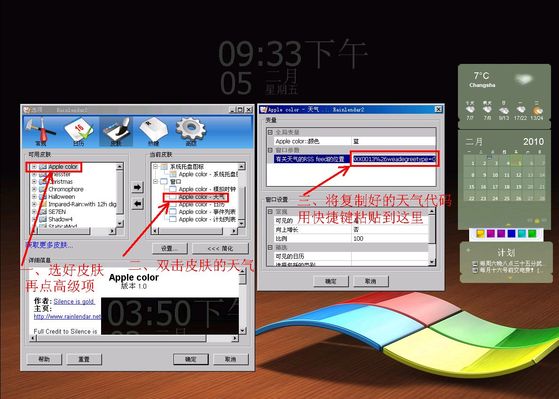Select the Skins brush icon in toolbar
559x399 pixels.
coord(116,132)
